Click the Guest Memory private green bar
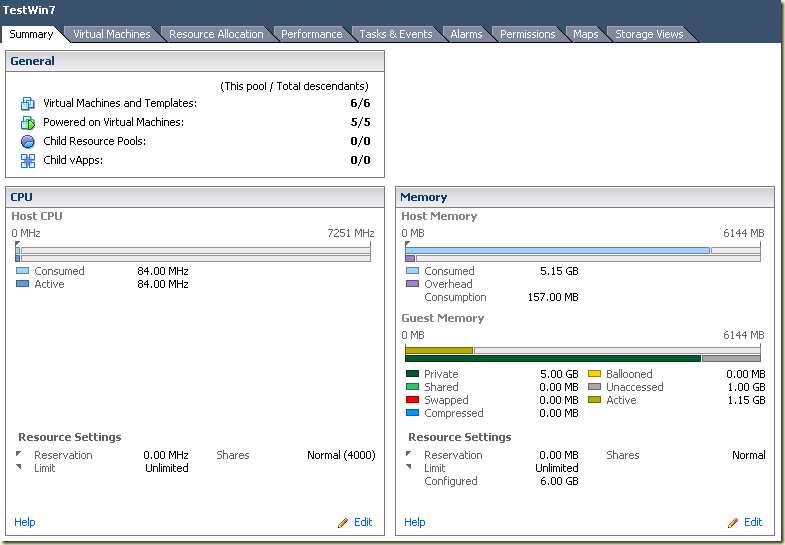The height and width of the screenshot is (545, 785). point(553,358)
